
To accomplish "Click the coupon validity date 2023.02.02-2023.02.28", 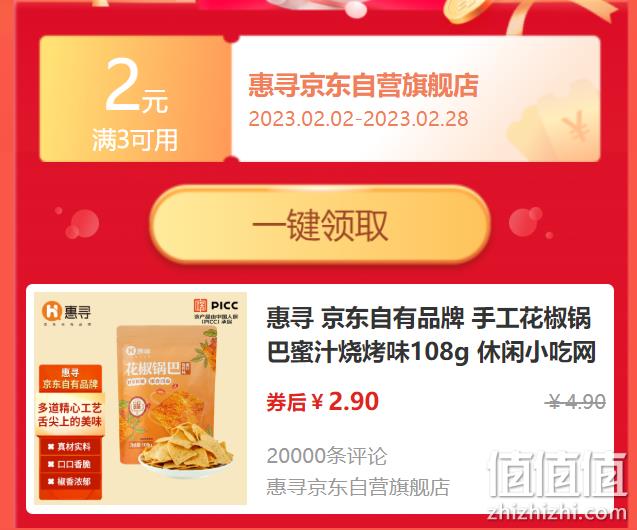I will (358, 119).
